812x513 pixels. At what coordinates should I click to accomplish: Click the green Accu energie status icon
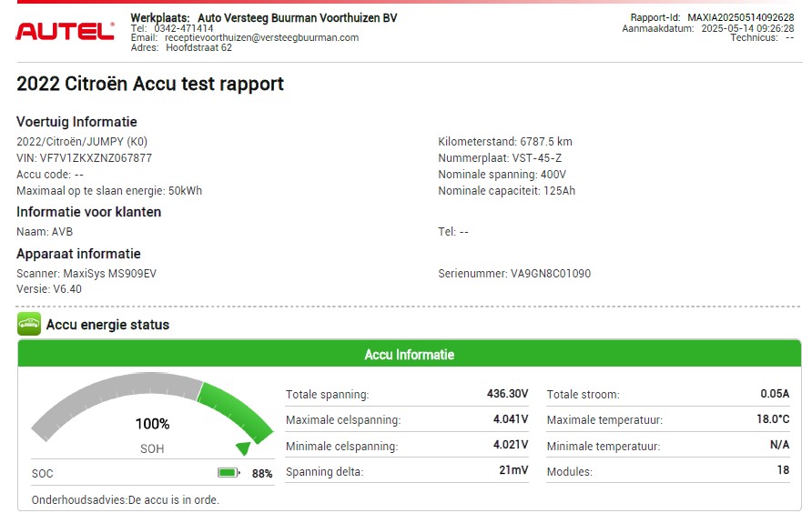29,324
